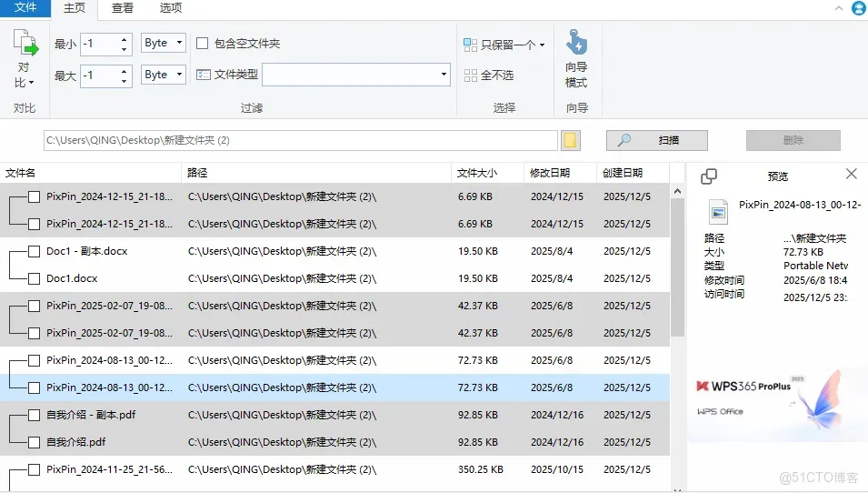The image size is (868, 493).
Task: Expand the 只保留一个 dropdown arrow
Action: click(542, 45)
